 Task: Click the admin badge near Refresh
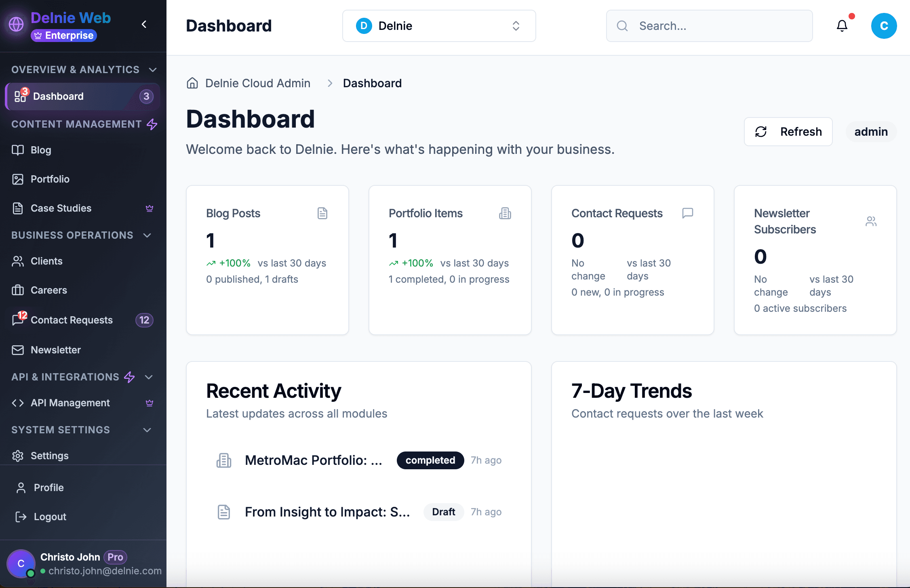[x=871, y=131]
